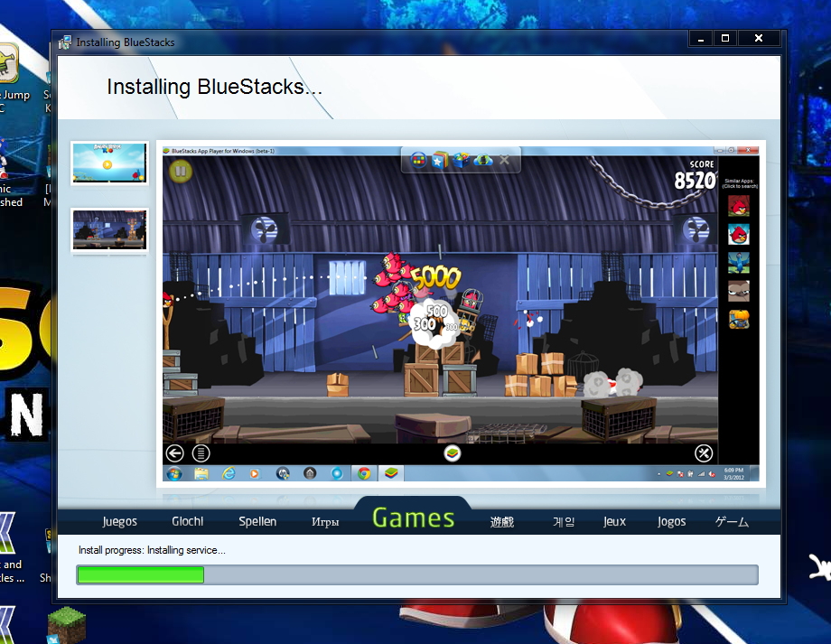831x644 pixels.
Task: Click BlueStacks icon in inner taskbar
Action: point(391,473)
